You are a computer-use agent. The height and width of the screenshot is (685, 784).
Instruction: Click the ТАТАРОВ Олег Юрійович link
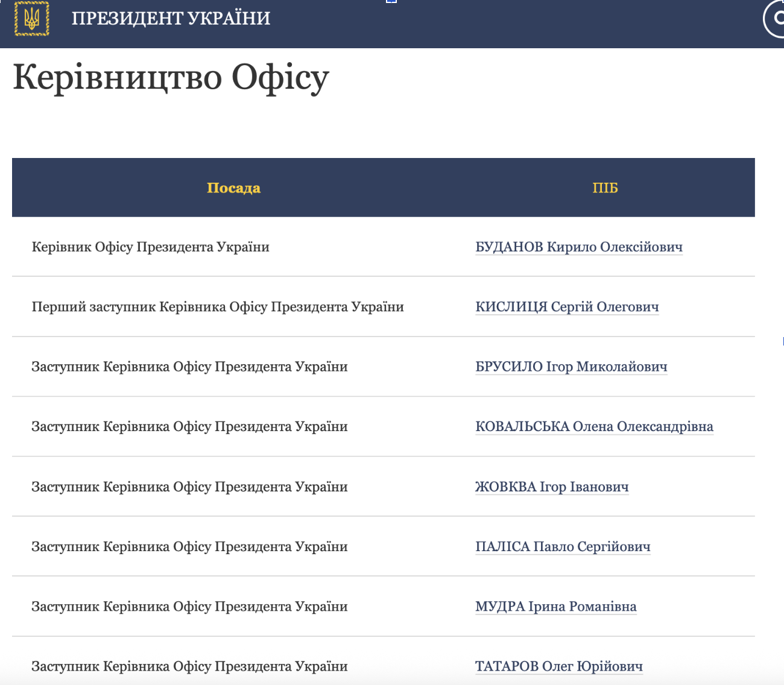(x=558, y=666)
